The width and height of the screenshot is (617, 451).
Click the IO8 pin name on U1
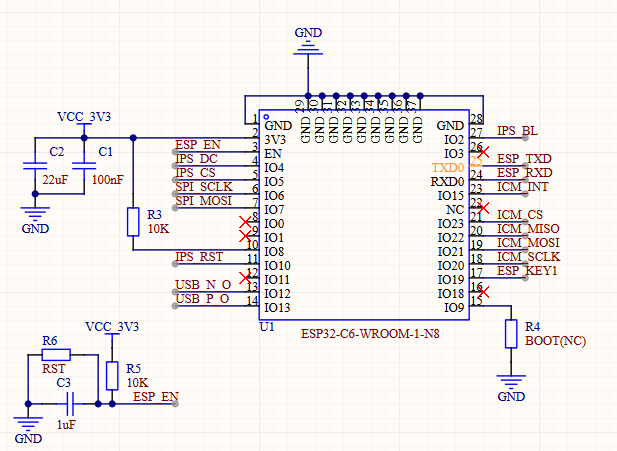coord(274,252)
